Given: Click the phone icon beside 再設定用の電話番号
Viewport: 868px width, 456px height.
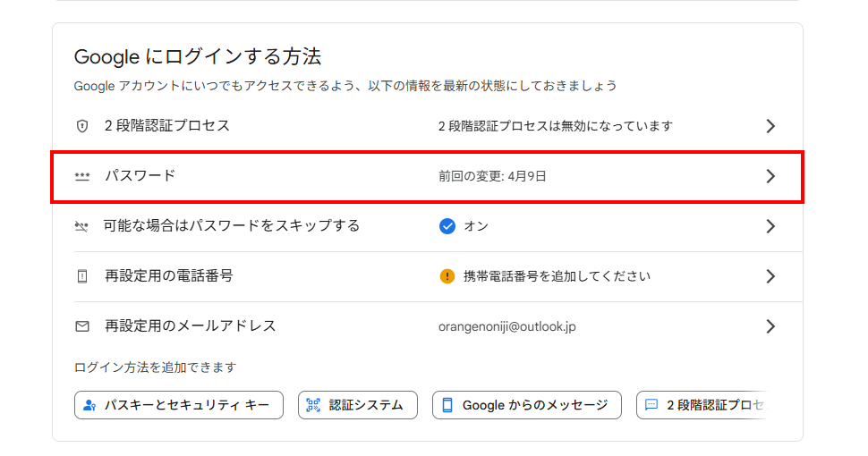Looking at the screenshot, I should tap(82, 276).
